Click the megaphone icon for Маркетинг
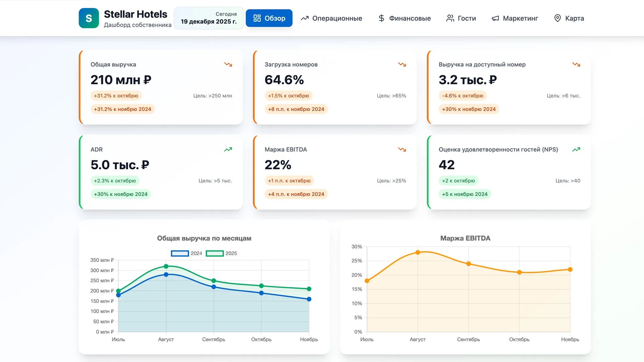This screenshot has width=644, height=362. [x=495, y=18]
